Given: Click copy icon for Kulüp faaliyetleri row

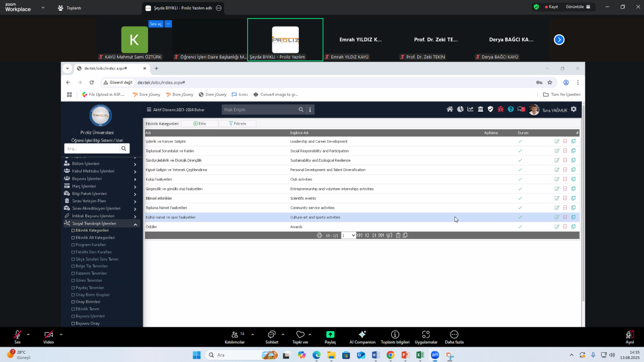Looking at the screenshot, I should pos(573,179).
